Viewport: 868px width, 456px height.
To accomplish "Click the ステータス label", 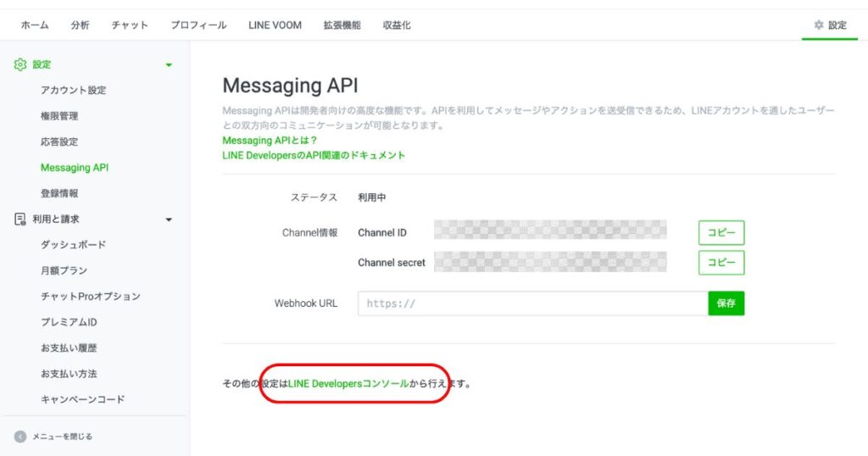I will (x=314, y=197).
